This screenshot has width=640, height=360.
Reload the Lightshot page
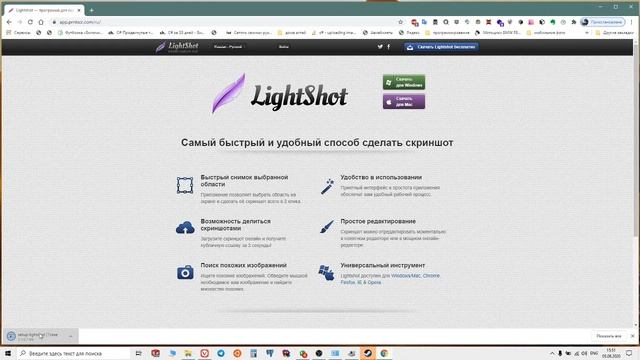[x=30, y=22]
